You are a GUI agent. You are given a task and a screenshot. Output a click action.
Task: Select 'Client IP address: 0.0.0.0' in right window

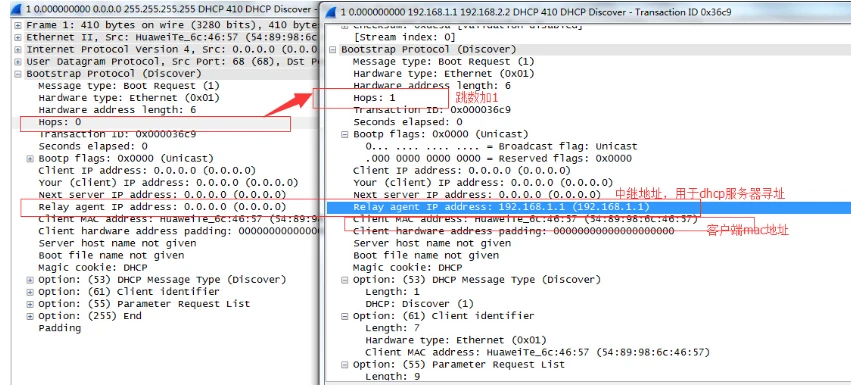(x=461, y=170)
